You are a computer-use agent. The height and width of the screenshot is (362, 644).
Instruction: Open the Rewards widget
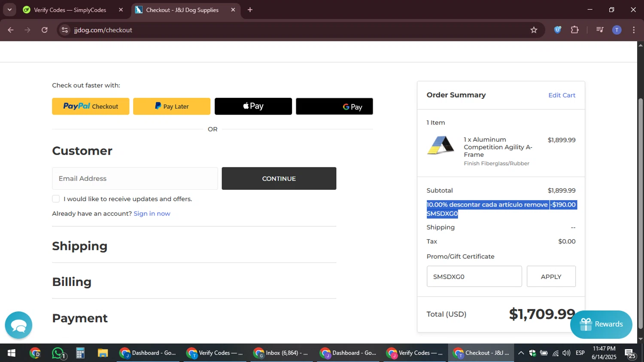(601, 324)
